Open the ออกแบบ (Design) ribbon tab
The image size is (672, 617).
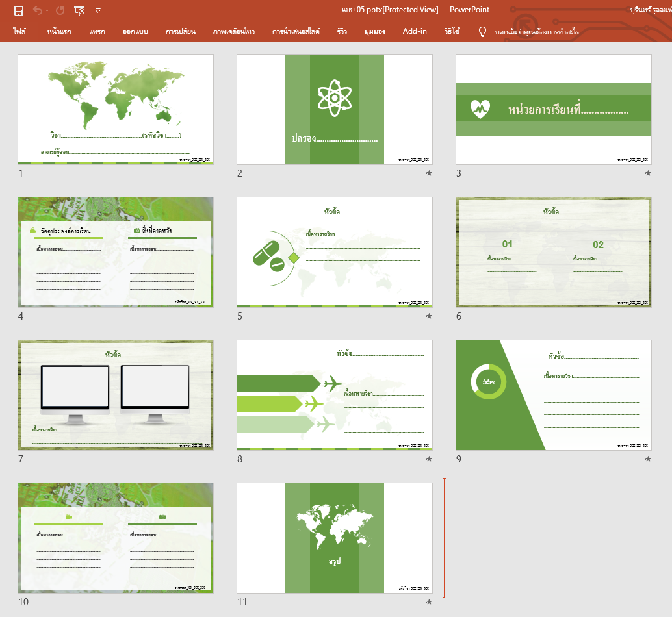point(135,31)
